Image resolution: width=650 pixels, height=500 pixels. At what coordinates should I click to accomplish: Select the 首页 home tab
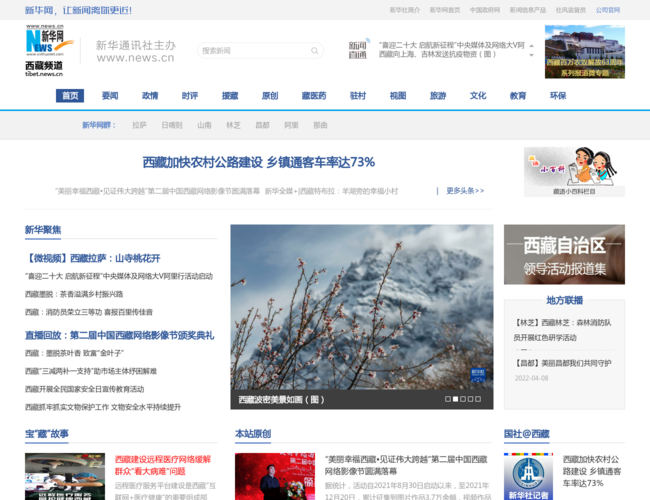[70, 96]
